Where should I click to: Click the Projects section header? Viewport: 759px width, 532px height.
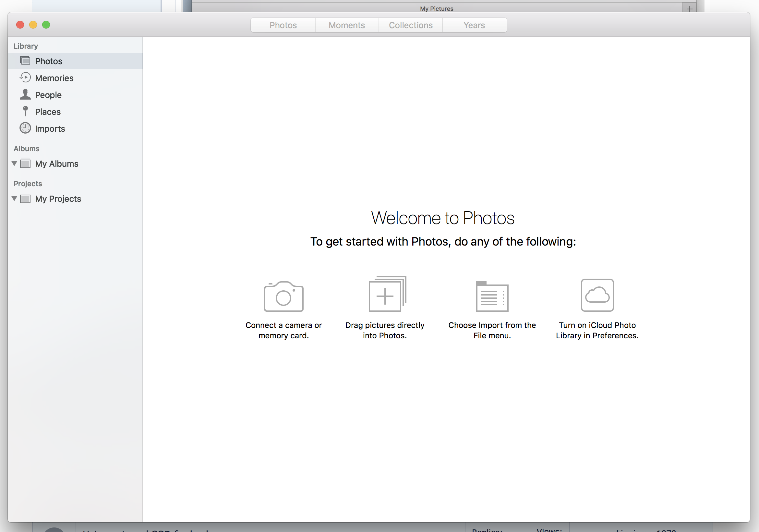[28, 184]
